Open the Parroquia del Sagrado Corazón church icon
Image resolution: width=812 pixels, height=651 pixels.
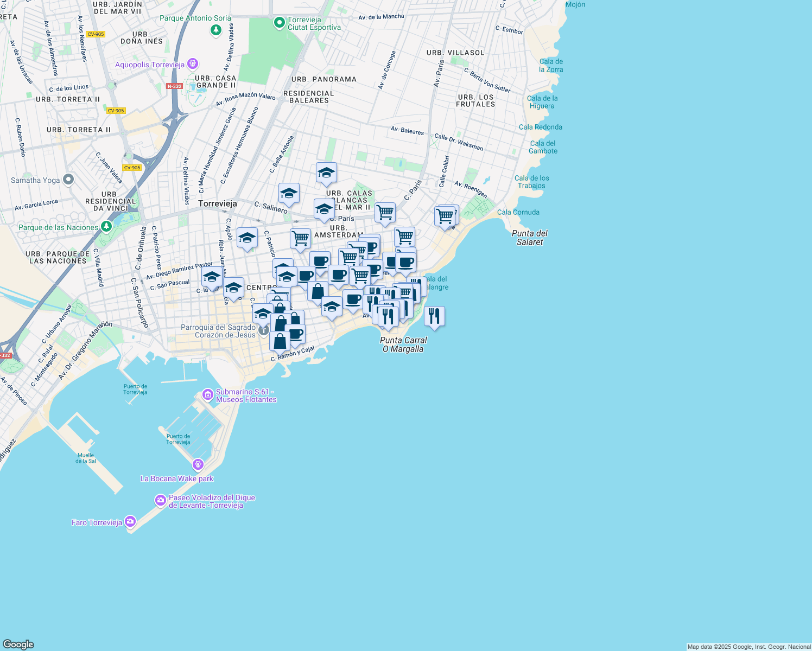point(263,329)
